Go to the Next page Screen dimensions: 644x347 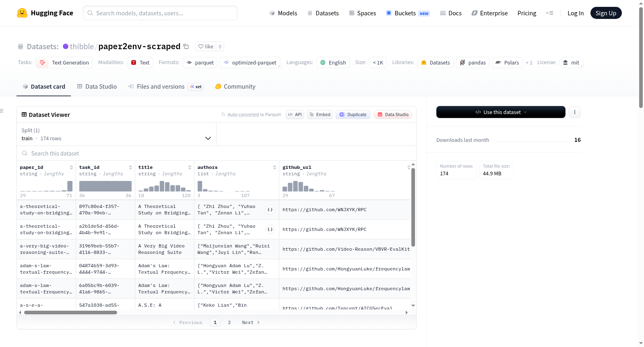coord(251,322)
